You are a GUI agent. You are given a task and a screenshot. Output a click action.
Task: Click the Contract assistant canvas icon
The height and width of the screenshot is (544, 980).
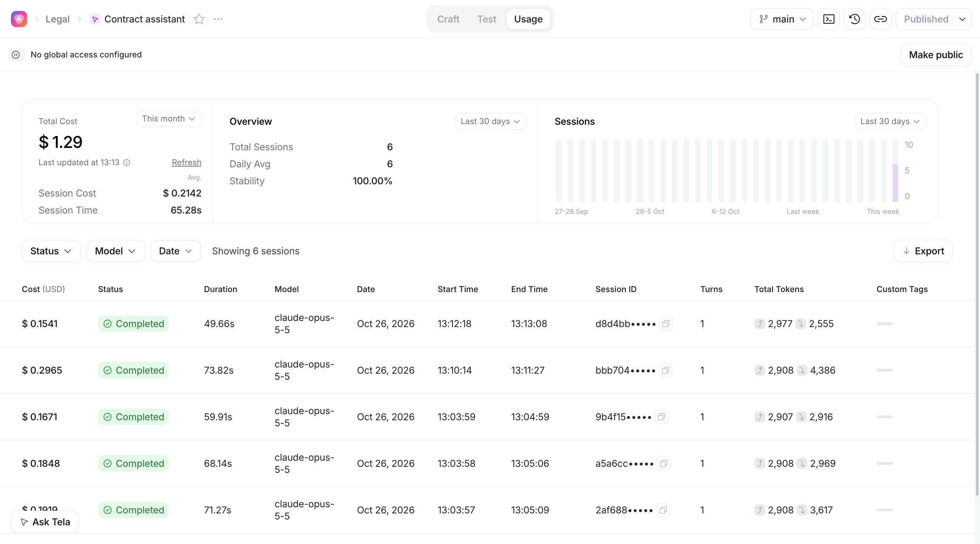(x=95, y=19)
